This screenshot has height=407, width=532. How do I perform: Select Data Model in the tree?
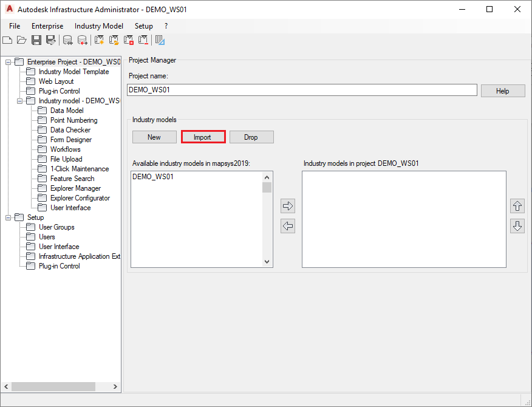67,111
